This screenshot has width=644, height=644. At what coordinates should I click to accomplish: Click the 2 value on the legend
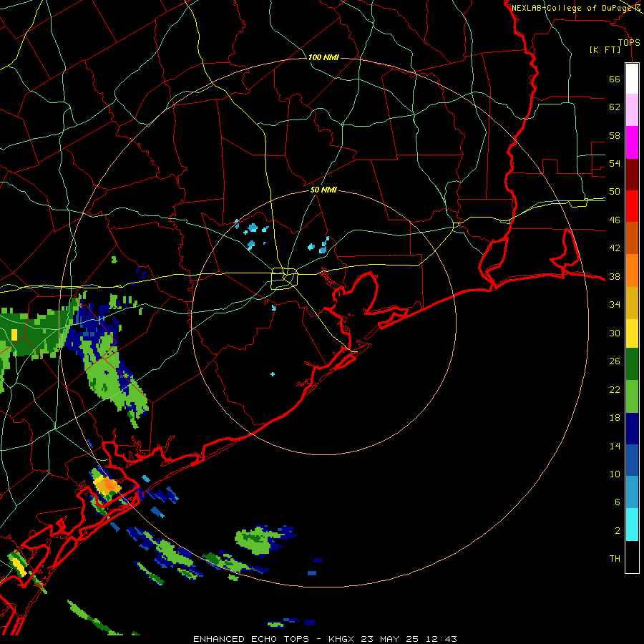(x=617, y=531)
